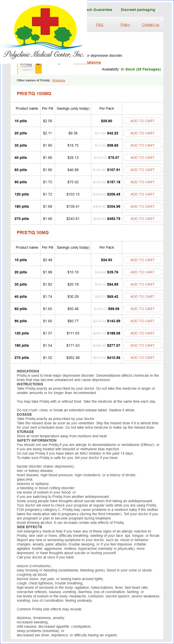Add 10 pills of Pristiq 50mg to cart

pyautogui.click(x=142, y=260)
